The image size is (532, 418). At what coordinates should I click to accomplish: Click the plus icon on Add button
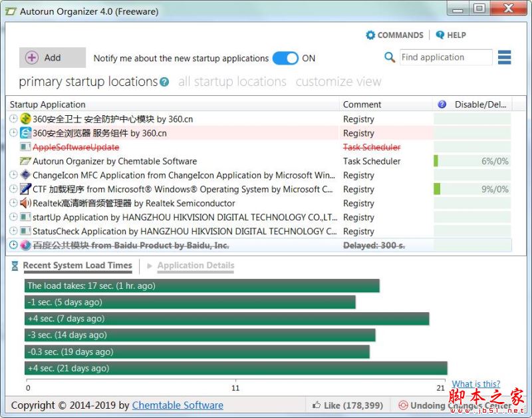coord(31,58)
